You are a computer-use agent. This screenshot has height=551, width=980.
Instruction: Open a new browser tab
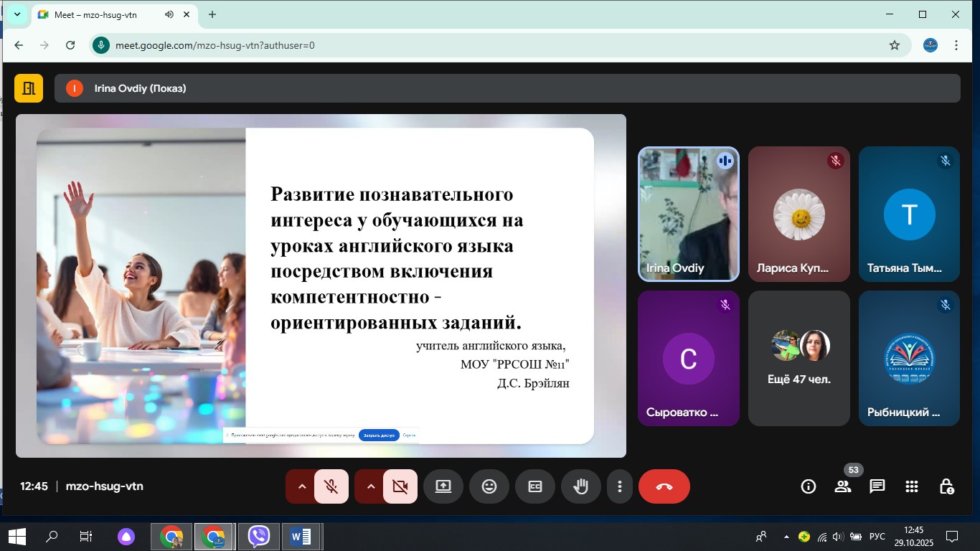[x=212, y=14]
